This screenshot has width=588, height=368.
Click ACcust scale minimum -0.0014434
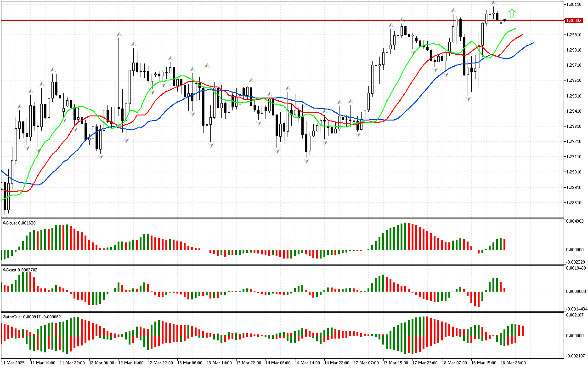click(x=576, y=309)
